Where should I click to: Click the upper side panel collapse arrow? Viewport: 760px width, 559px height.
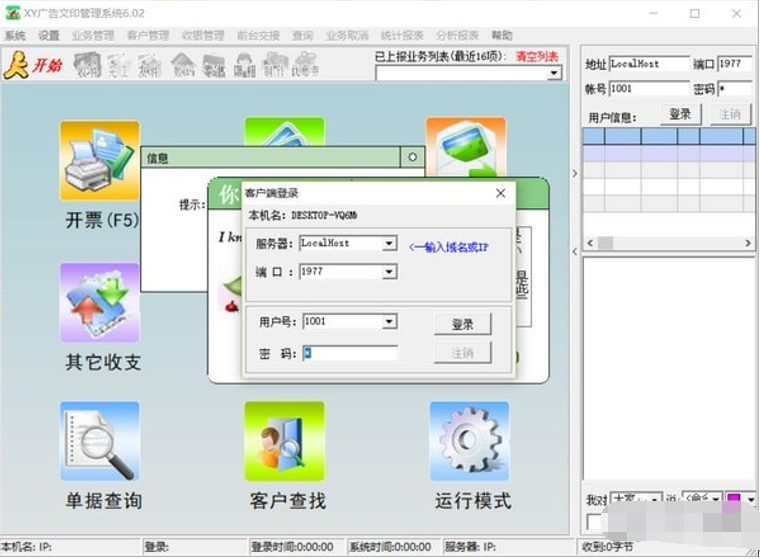coord(575,174)
